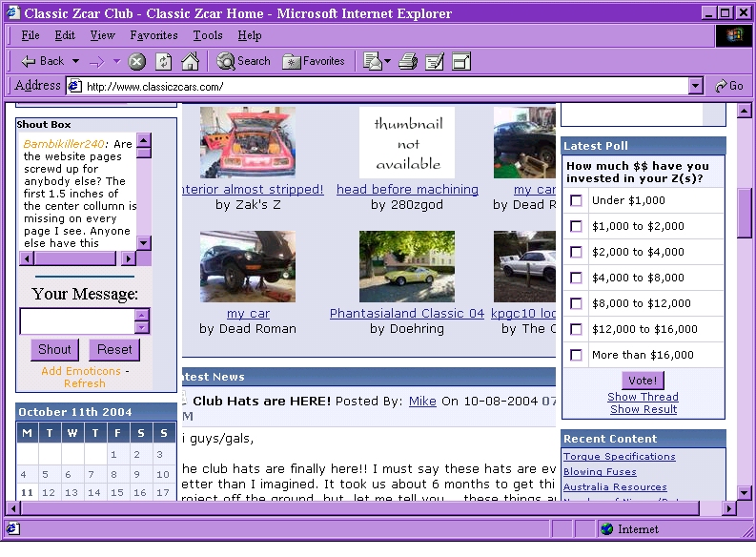Open the Forward button history dropdown

coord(116,61)
